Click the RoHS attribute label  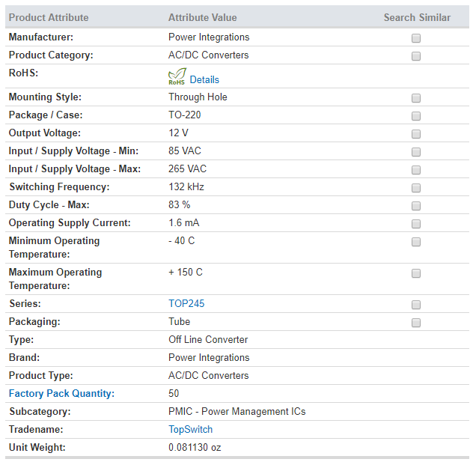click(23, 73)
